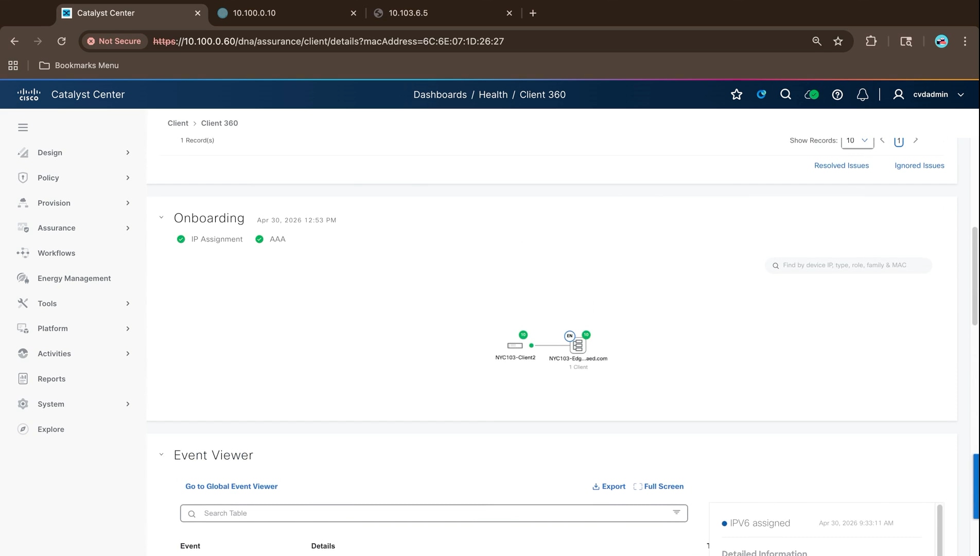Open the notifications bell
This screenshot has width=980, height=556.
(863, 94)
